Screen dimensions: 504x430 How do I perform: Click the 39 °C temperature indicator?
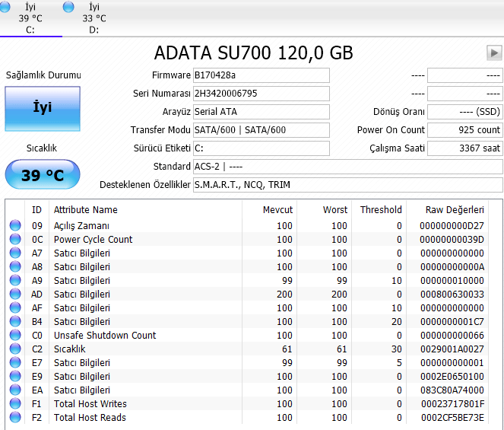coord(43,176)
